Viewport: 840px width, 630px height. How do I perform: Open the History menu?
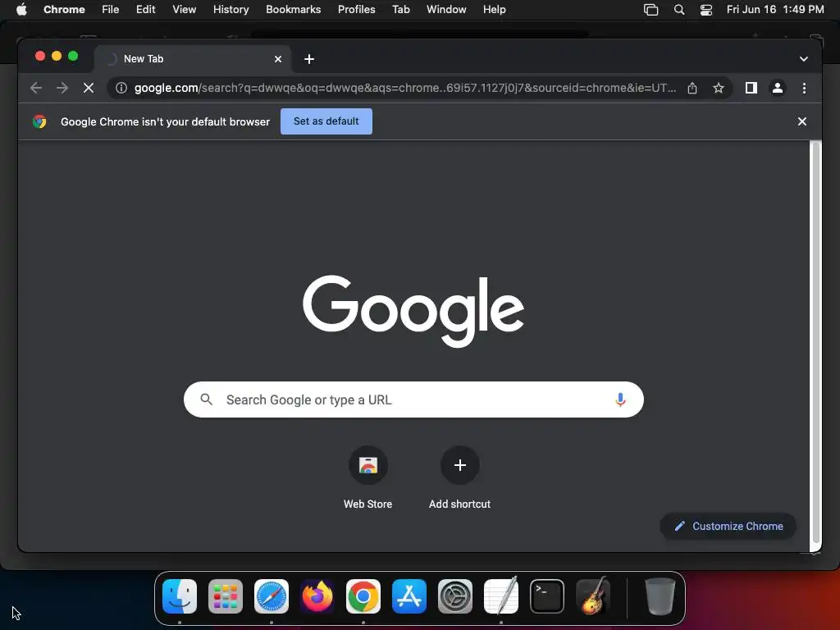pos(231,9)
